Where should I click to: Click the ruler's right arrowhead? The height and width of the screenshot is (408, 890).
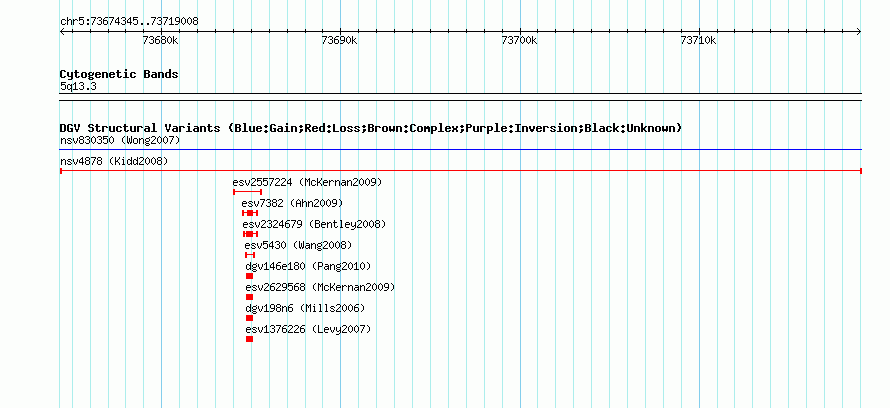(859, 32)
